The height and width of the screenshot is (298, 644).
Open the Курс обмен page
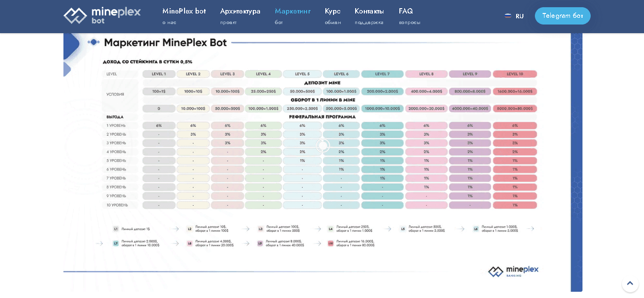[333, 16]
